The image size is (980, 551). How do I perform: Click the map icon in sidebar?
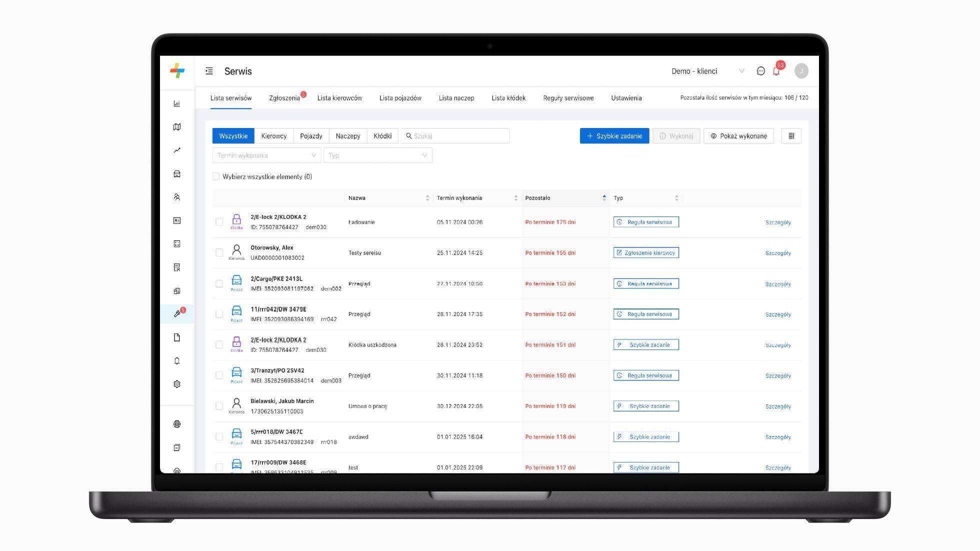177,127
